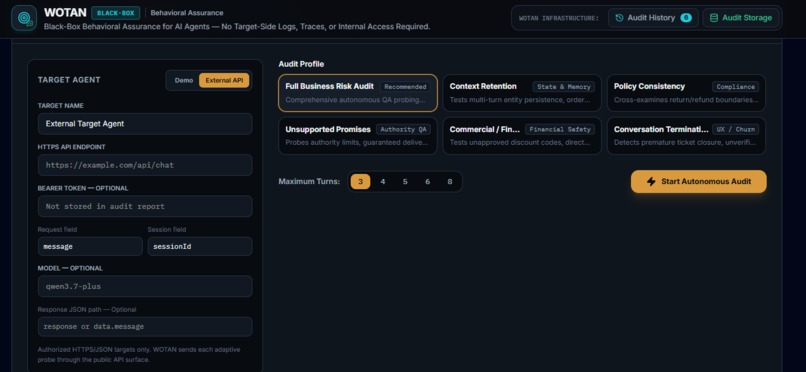Set maximum turns to 6

427,181
